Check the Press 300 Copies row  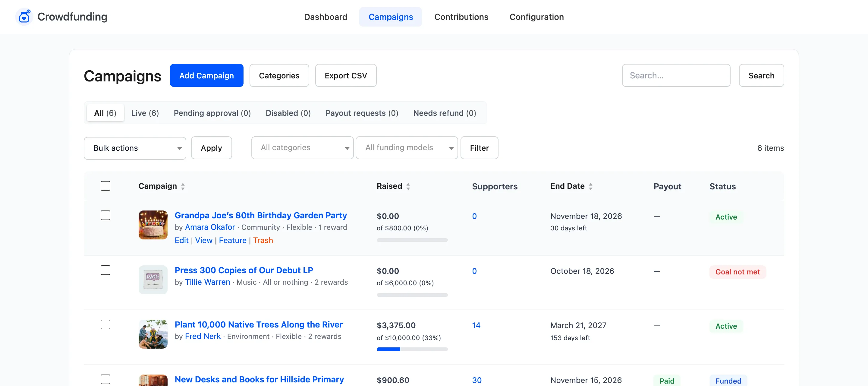pos(105,270)
